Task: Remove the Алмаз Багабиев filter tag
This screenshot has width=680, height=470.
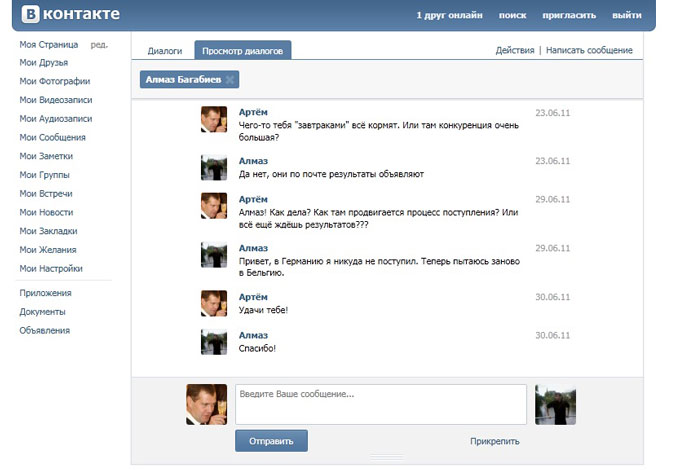Action: click(x=230, y=79)
